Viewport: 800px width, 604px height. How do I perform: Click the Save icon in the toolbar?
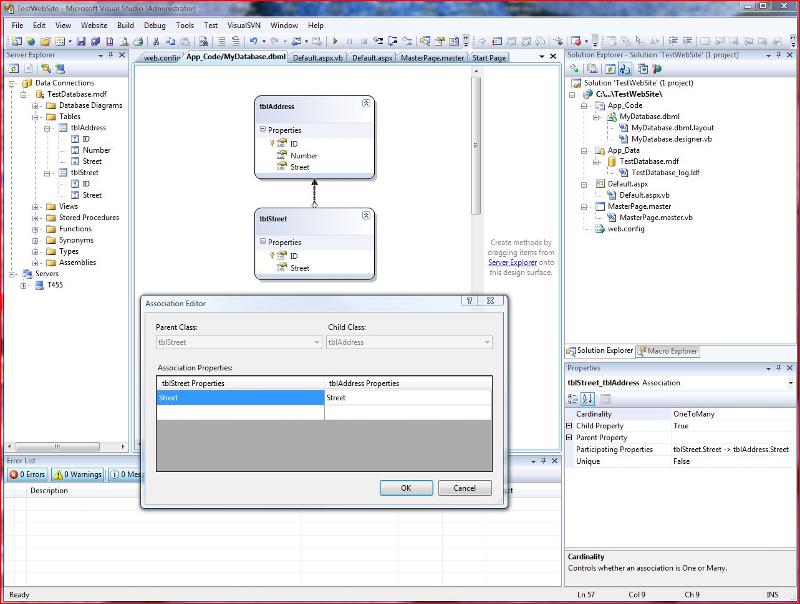(81, 41)
